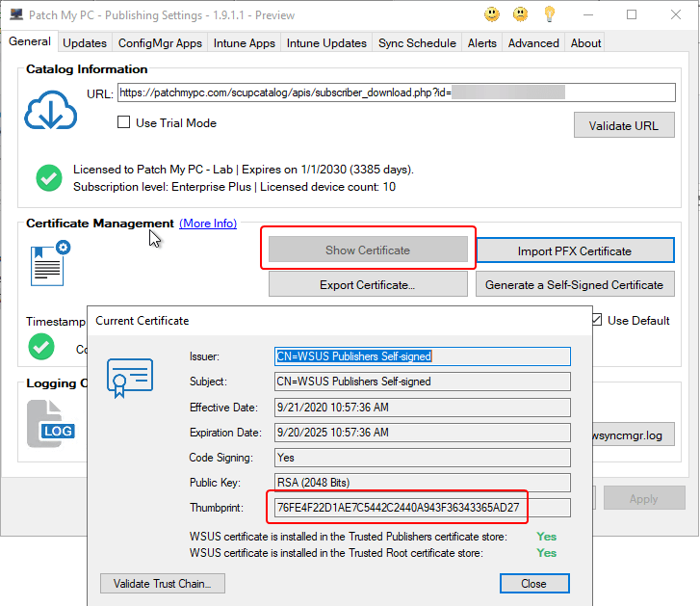This screenshot has width=700, height=606.
Task: Click 'Subscription level: Enterprise Plus' text
Action: [162, 187]
